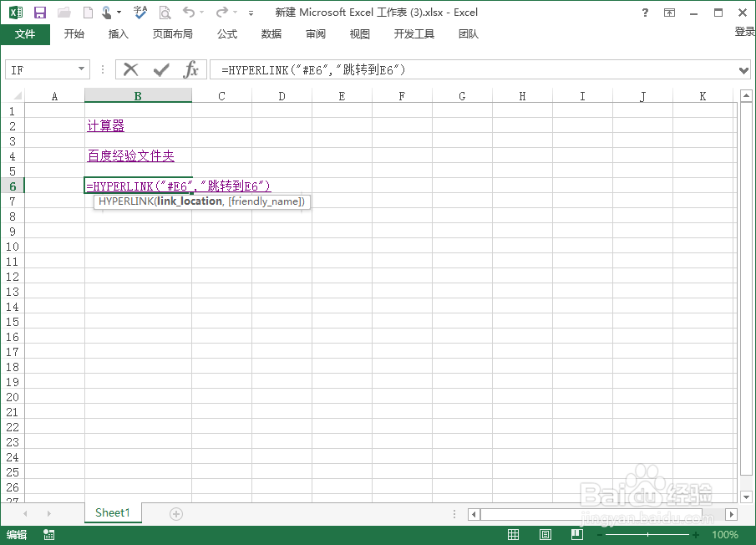Click the New blank document icon
The image size is (756, 545).
(x=88, y=13)
